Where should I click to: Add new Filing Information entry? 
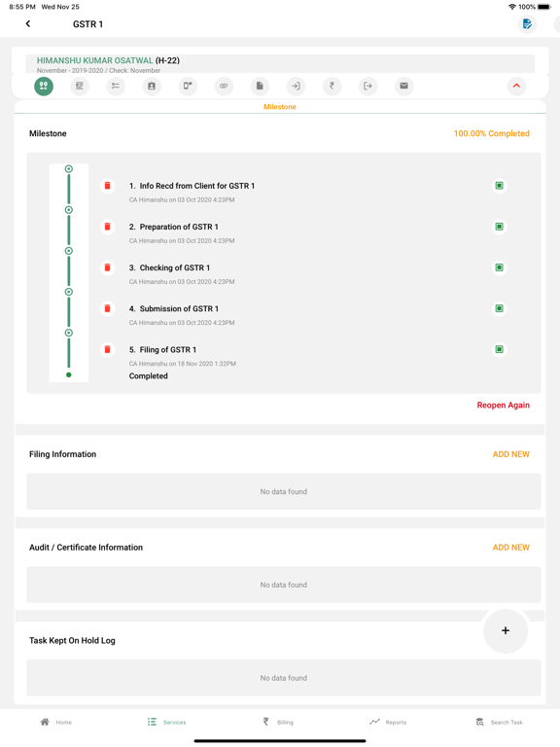pyautogui.click(x=511, y=454)
